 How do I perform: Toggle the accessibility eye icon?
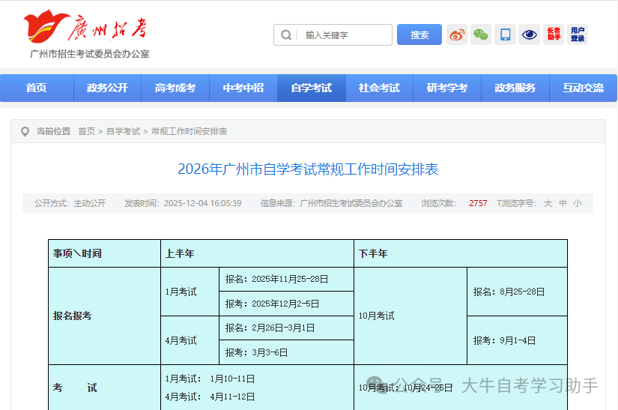[530, 35]
